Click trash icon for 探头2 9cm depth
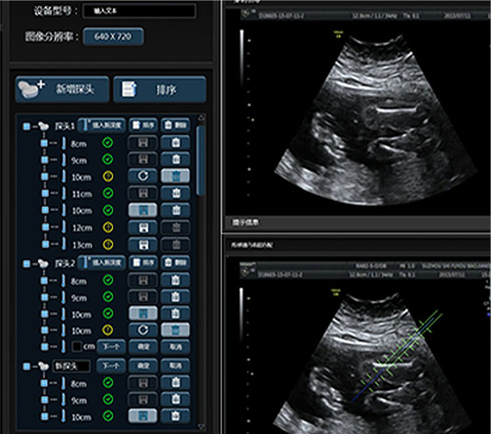491x434 pixels. click(x=175, y=297)
